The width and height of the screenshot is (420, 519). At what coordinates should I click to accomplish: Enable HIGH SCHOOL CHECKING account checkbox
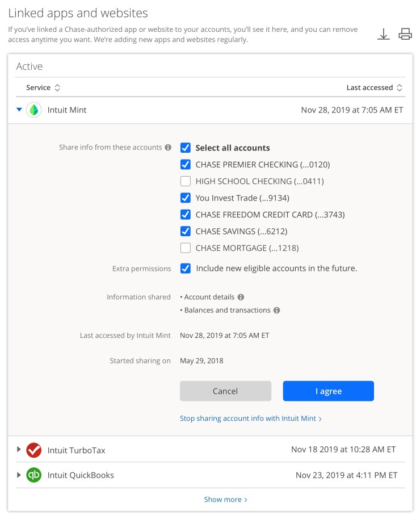185,182
